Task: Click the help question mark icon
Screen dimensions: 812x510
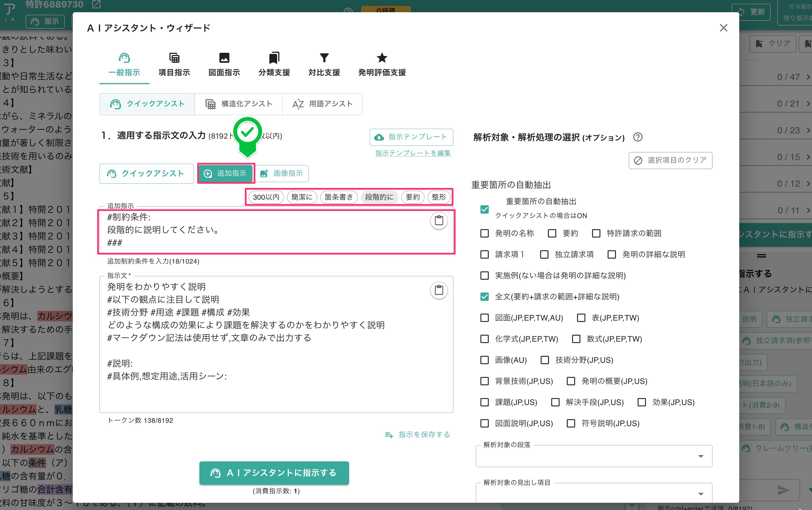Action: click(x=637, y=137)
